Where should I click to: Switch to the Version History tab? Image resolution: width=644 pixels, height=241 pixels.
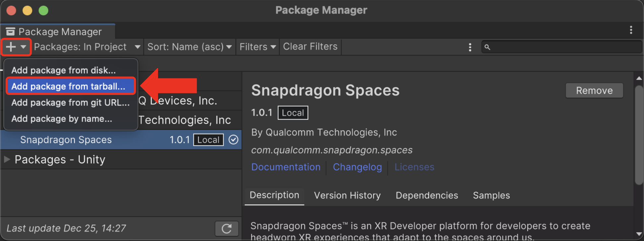(x=347, y=196)
